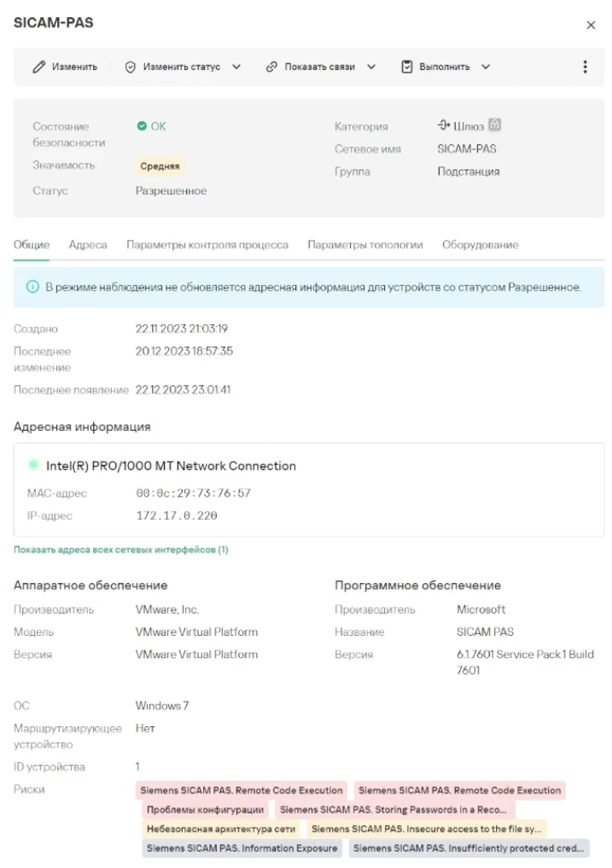Open the three-dot more options menu
612x868 pixels.
click(585, 67)
